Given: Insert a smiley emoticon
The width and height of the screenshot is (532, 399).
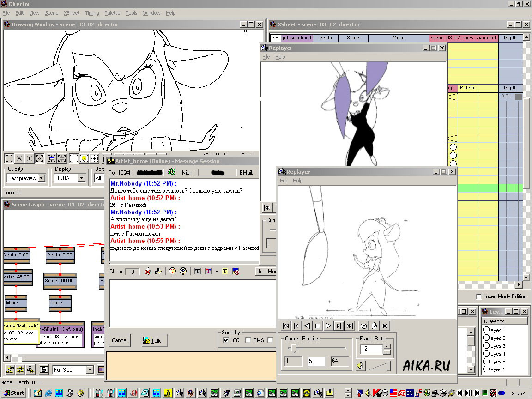Looking at the screenshot, I should click(x=172, y=271).
